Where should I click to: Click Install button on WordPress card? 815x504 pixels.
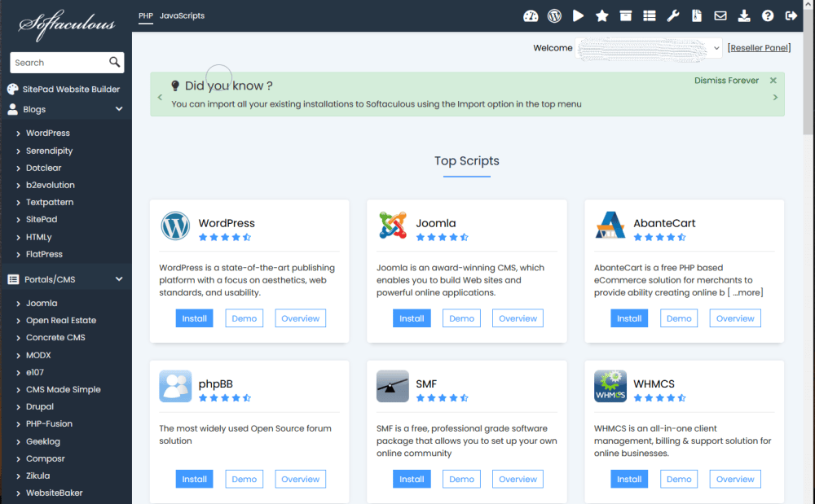coord(194,318)
